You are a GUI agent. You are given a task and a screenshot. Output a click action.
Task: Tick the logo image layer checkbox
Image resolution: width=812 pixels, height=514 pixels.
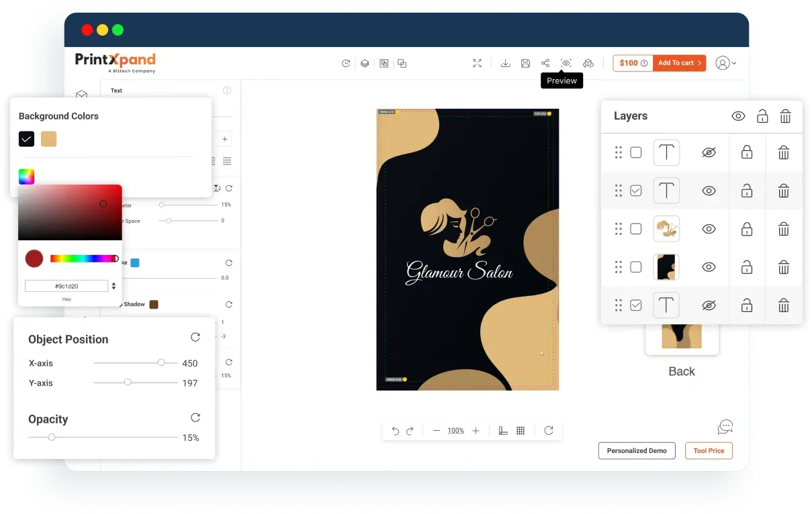[x=636, y=229]
